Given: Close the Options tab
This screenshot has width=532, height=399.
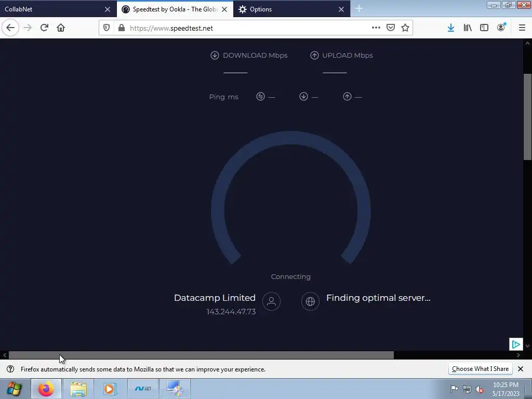Looking at the screenshot, I should (x=341, y=9).
